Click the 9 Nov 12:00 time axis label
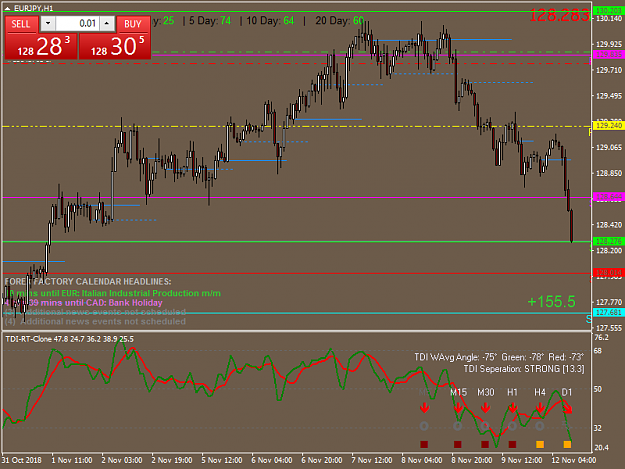Image resolution: width=625 pixels, height=469 pixels. coord(522,460)
